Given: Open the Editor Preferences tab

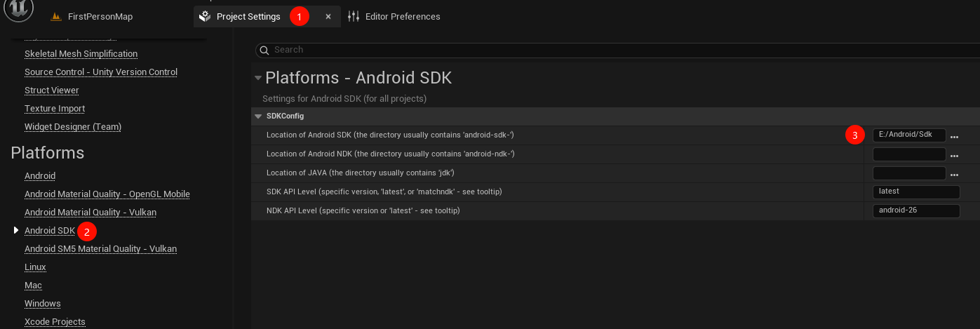Looking at the screenshot, I should point(403,16).
